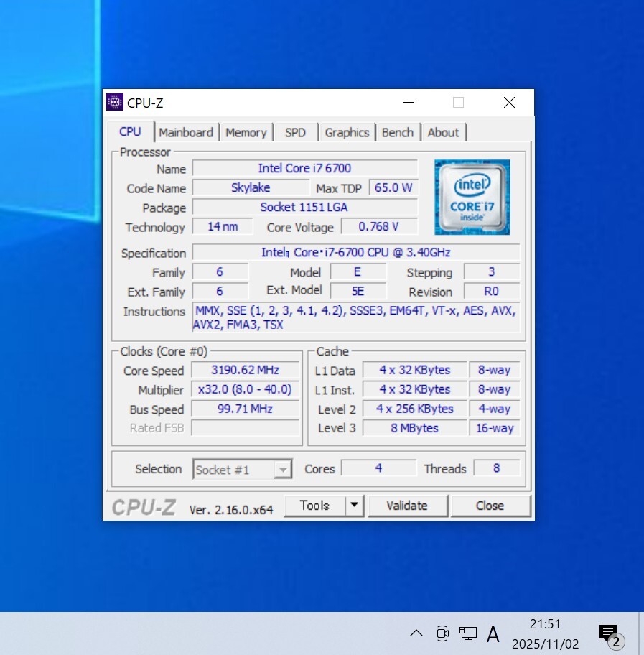Viewport: 644px width, 655px height.
Task: Select the Bench tab
Action: [x=398, y=132]
